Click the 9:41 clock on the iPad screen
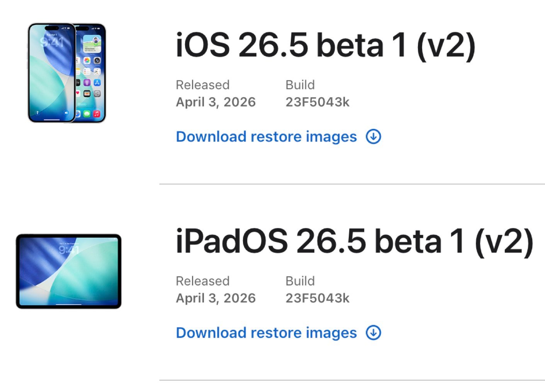This screenshot has height=392, width=545. point(69,250)
